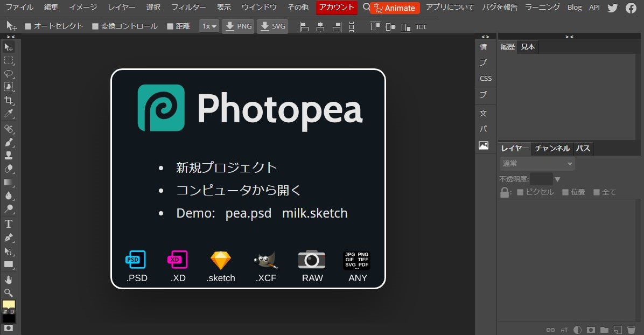Collapse the right panels with >< arrows
644x335 pixels.
point(569,37)
